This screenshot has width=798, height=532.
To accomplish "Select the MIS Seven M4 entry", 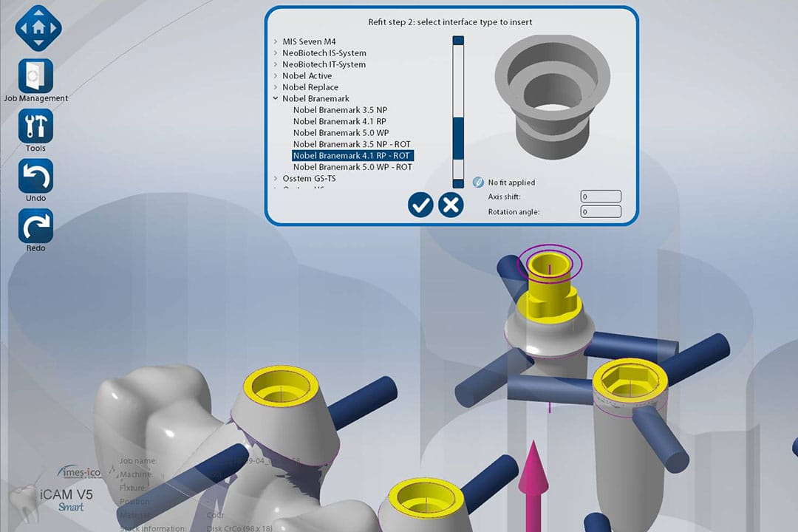I will point(309,41).
